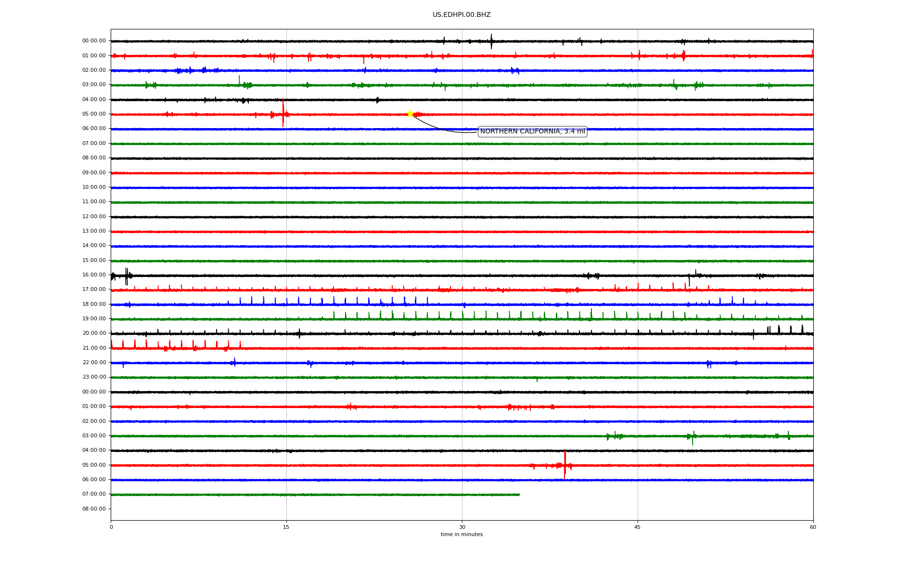Click the 15 minute x-axis tick label
This screenshot has height=578, width=924.
point(286,527)
